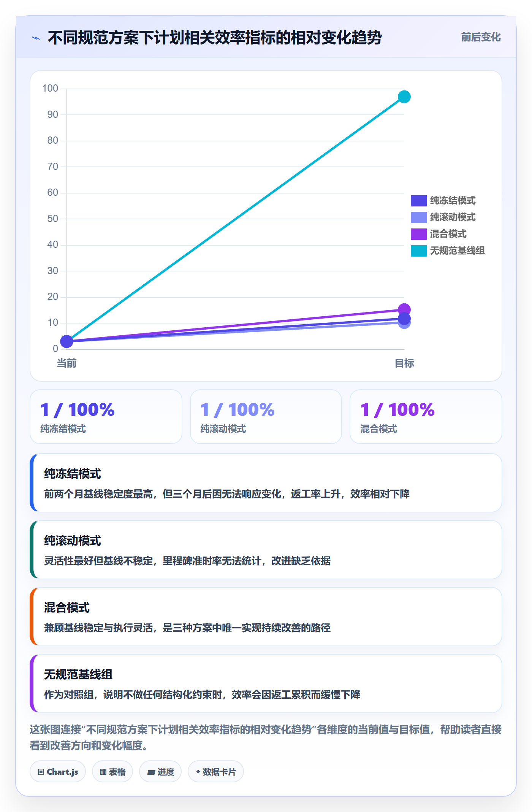Click the lightning icon beside the title
The height and width of the screenshot is (812, 532).
coord(36,38)
